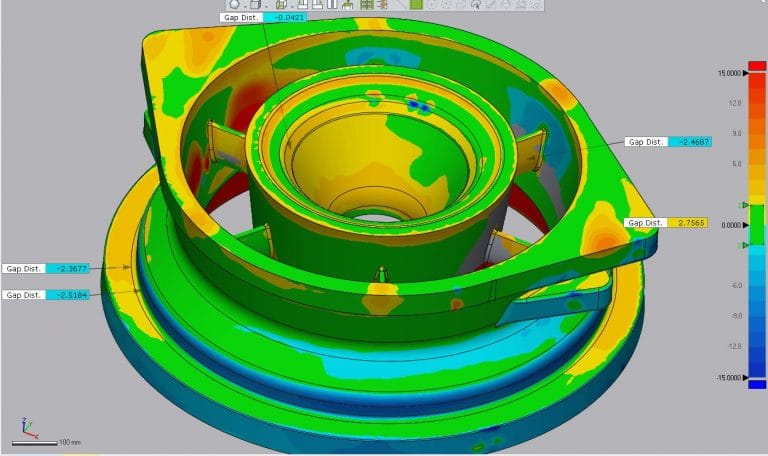Image resolution: width=768 pixels, height=456 pixels.
Task: Click the red swatch atop the color scale
Action: (757, 65)
